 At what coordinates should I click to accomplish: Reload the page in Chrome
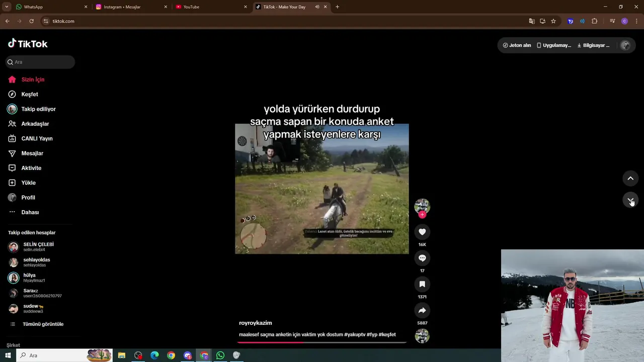(x=31, y=21)
